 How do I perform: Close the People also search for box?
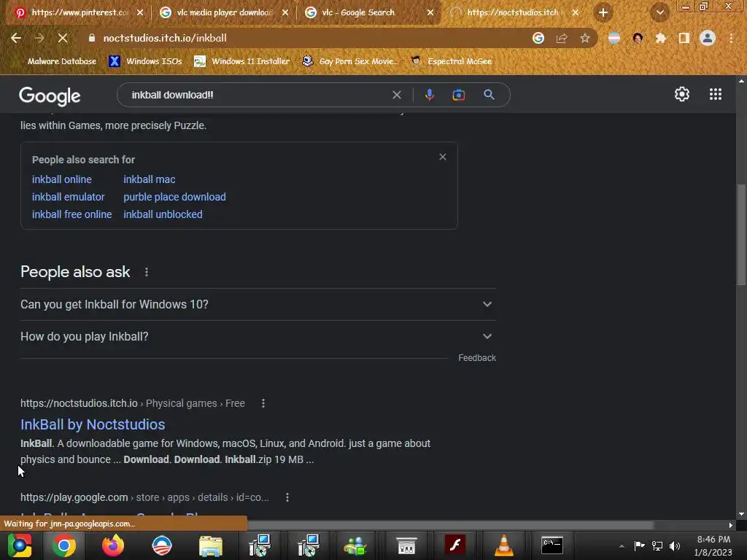(443, 157)
